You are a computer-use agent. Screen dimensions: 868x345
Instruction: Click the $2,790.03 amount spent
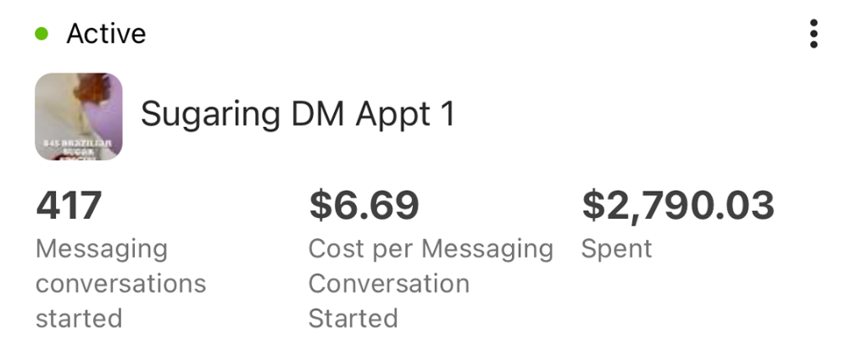[x=678, y=206]
